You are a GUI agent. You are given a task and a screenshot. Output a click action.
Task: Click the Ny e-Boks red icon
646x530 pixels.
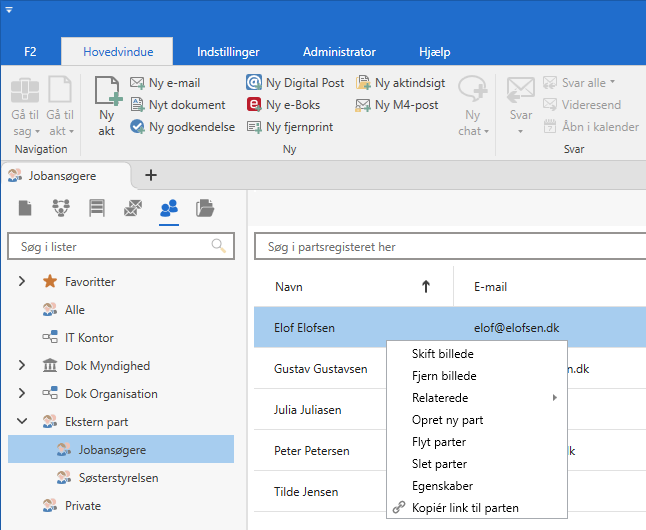click(x=254, y=104)
